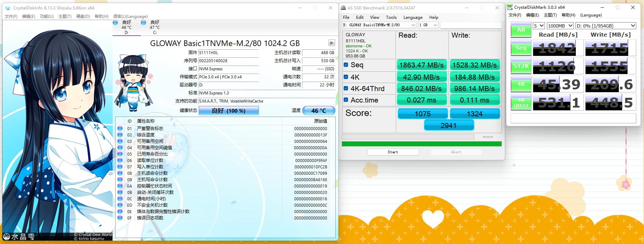Click the firmware field S1111H0L

click(x=228, y=53)
